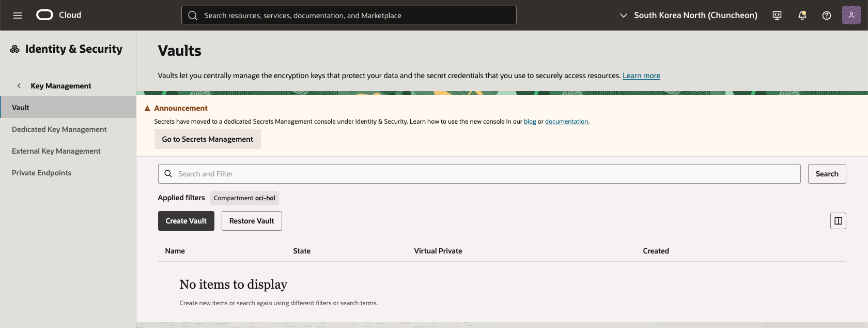
Task: Open the notifications bell
Action: (802, 16)
